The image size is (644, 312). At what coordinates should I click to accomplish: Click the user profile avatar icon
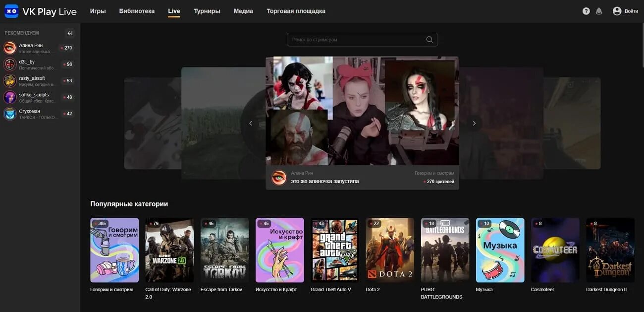point(617,11)
